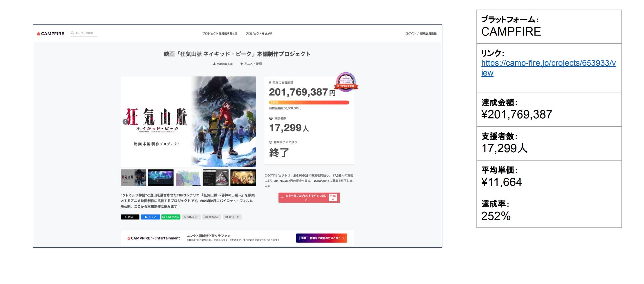
Task: Click the 目標金額は80,000,000円 text
Action: (x=285, y=108)
